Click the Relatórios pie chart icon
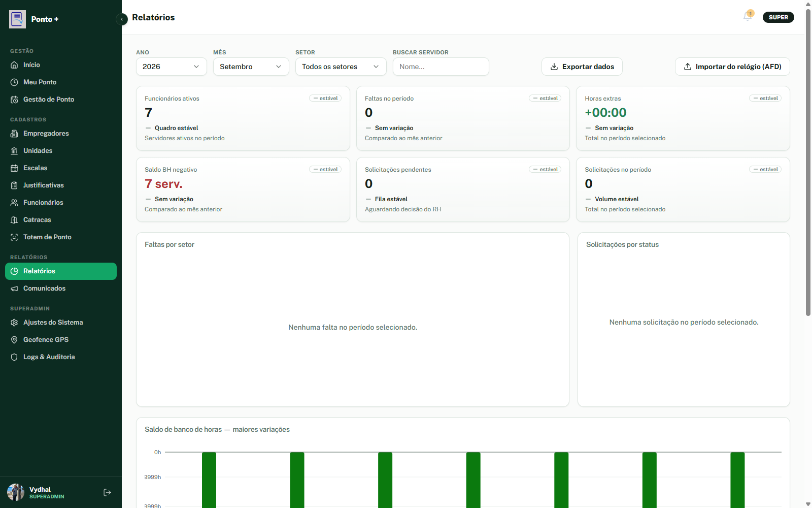Screen dimensions: 812x508 tap(14, 271)
